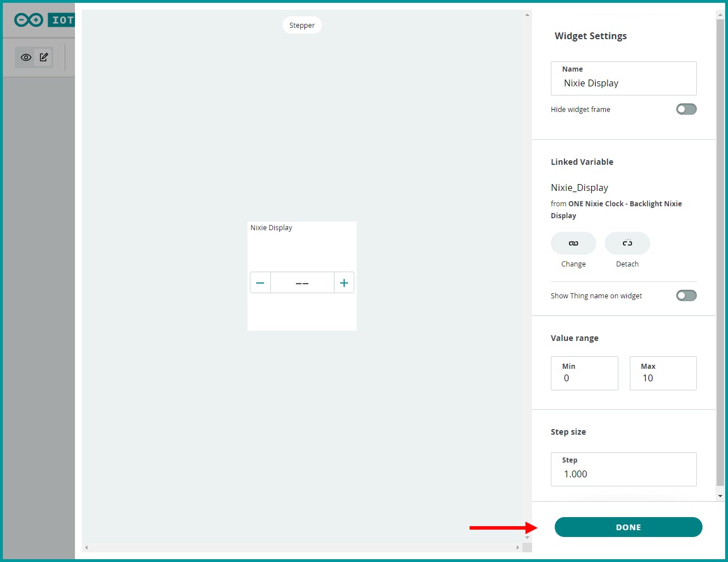Viewport: 728px width, 562px height.
Task: Click the Value range heading
Action: point(575,338)
